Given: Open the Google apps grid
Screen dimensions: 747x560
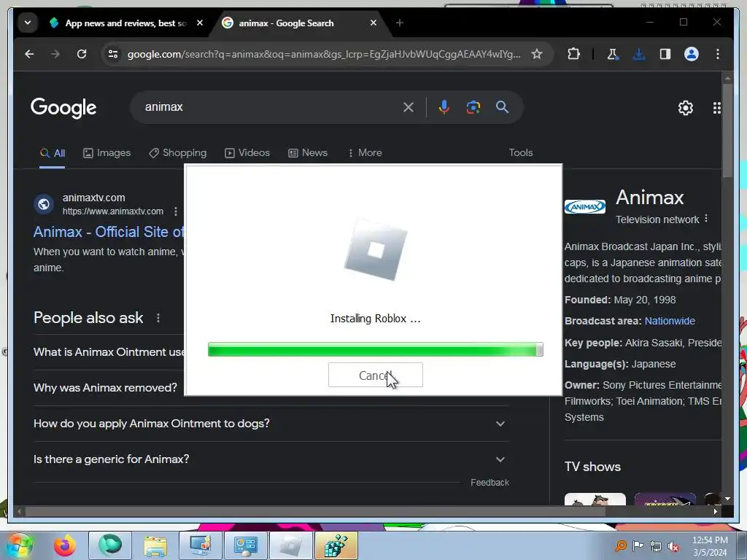Looking at the screenshot, I should [x=716, y=108].
